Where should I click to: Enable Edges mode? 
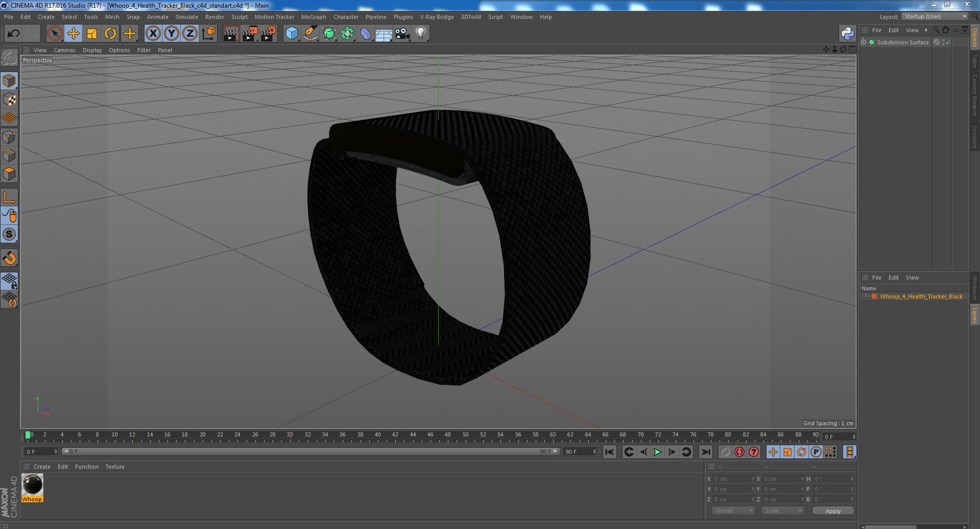coord(9,155)
